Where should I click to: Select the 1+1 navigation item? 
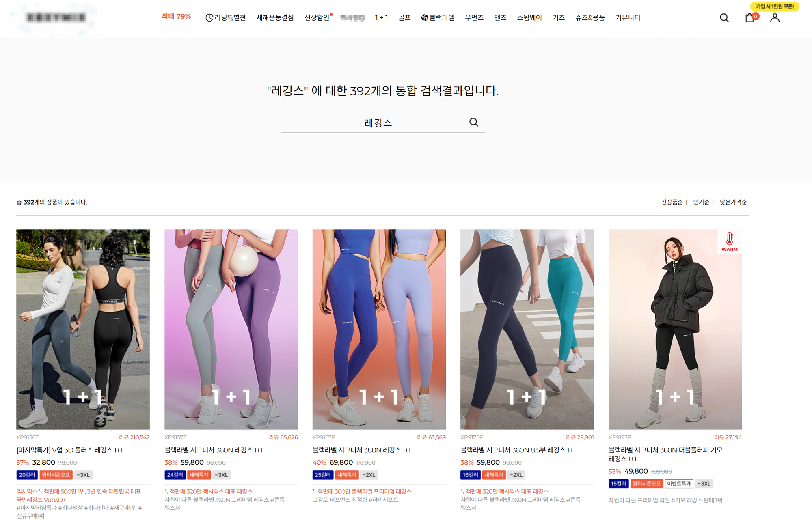381,17
